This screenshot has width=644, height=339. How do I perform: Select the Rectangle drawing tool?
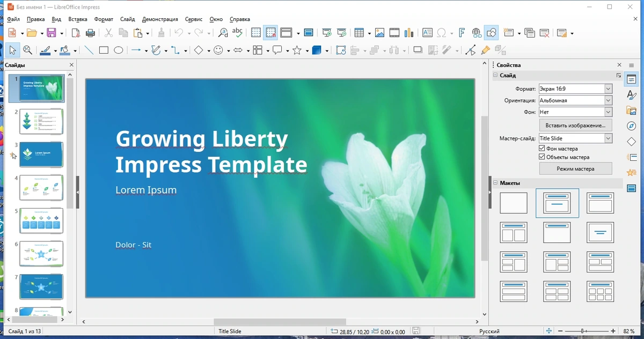(x=104, y=50)
